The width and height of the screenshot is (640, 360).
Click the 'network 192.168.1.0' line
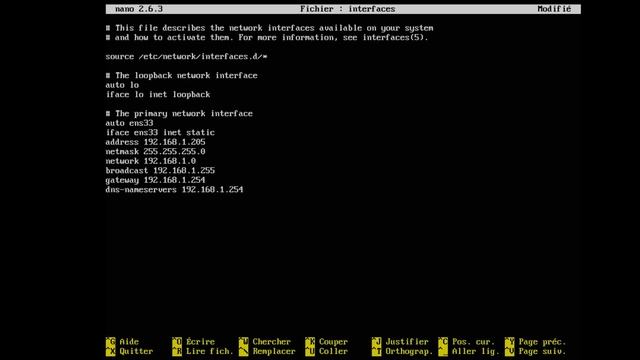[150, 161]
